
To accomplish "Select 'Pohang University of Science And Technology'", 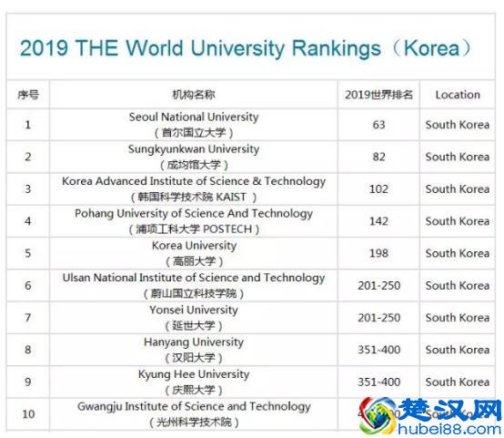I will (x=194, y=214).
